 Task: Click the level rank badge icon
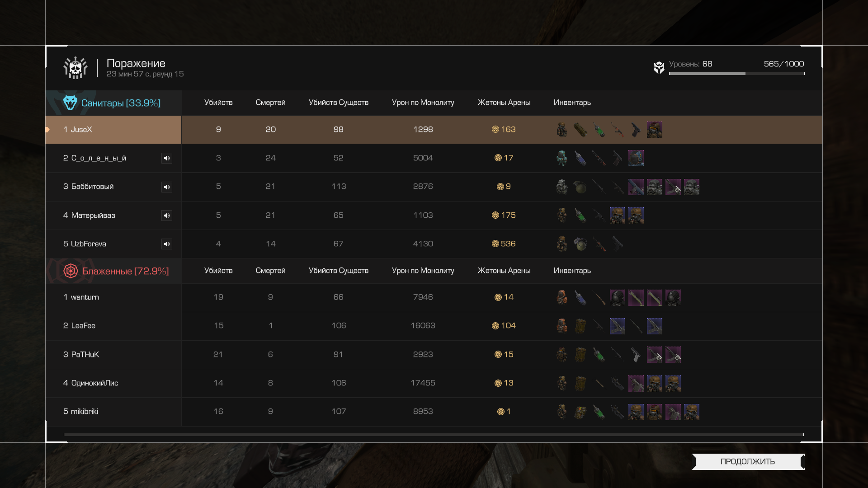[x=659, y=68]
